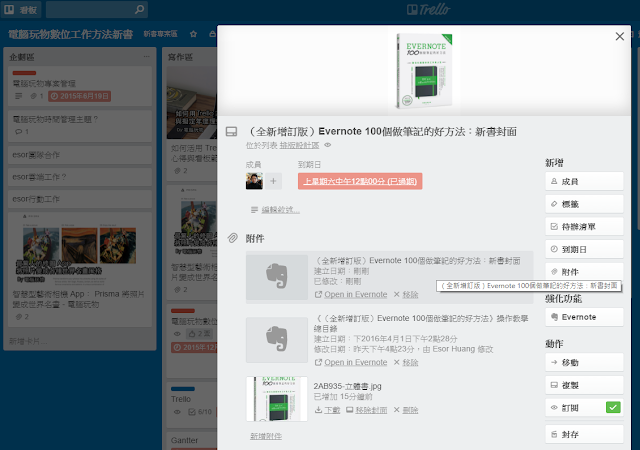Click the search magnifier icon
The height and width of the screenshot is (450, 640).
(139, 9)
